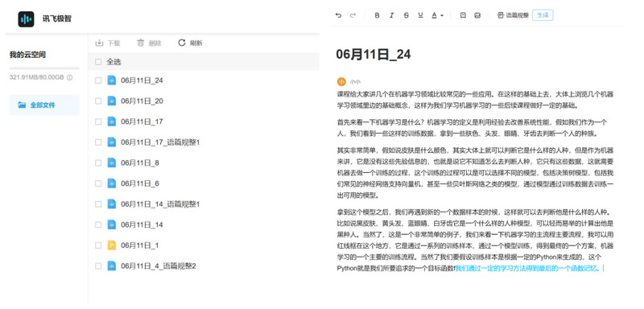The image size is (644, 309).
Task: Check the box for 06月11日_24
Action: (98, 80)
